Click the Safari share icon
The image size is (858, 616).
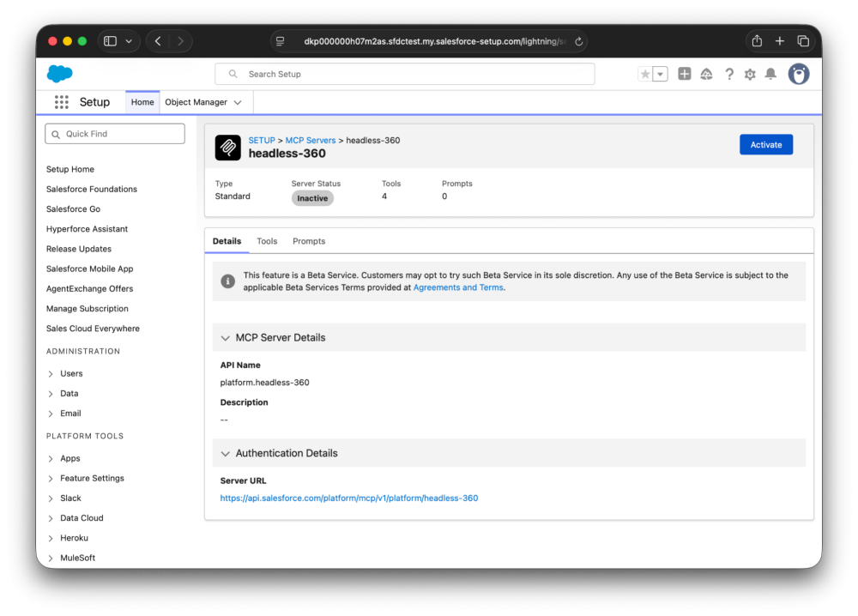[x=757, y=41]
